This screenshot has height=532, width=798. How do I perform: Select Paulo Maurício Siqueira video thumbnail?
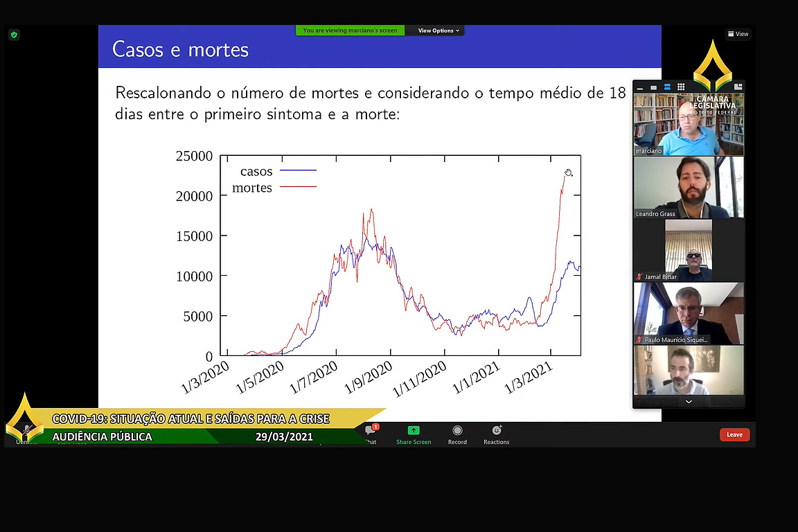point(689,314)
